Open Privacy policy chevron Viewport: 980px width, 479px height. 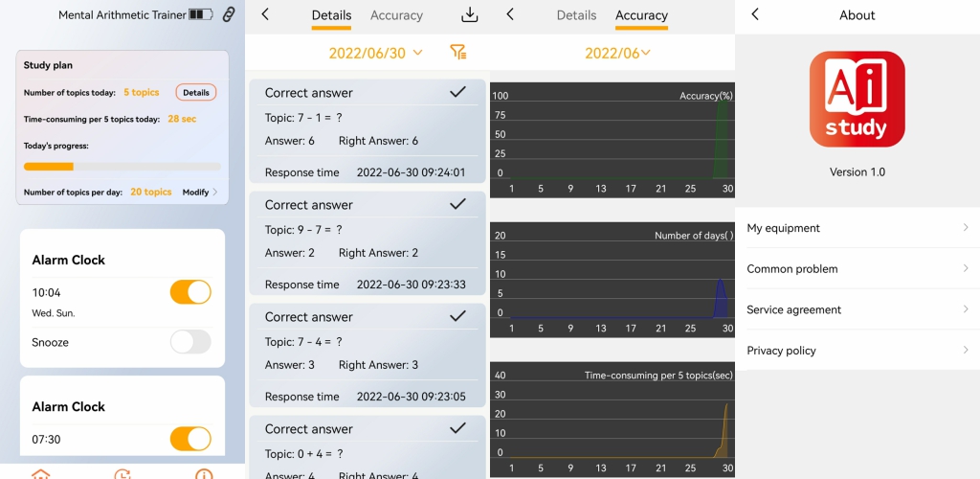pyautogui.click(x=966, y=351)
